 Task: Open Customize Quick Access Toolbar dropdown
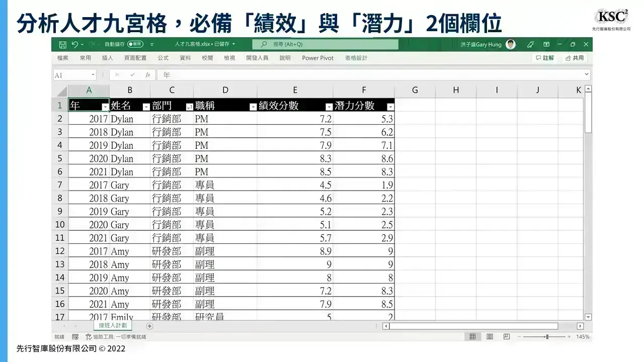click(x=152, y=44)
